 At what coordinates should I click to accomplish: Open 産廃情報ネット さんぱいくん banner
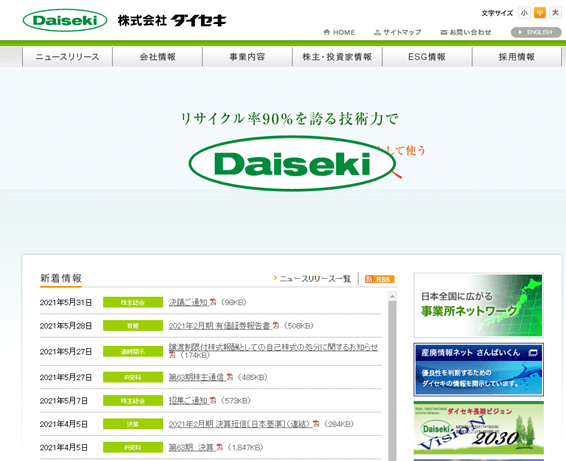[478, 370]
